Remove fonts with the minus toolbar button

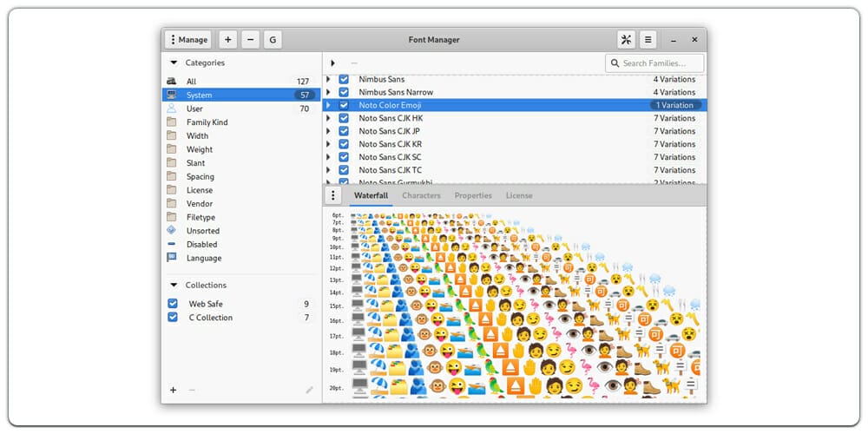(x=250, y=40)
